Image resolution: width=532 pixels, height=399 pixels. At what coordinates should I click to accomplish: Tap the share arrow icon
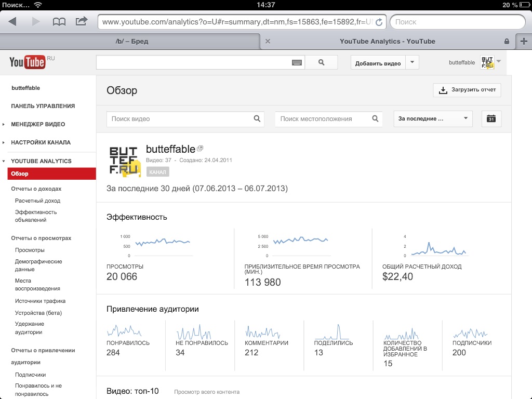[82, 21]
